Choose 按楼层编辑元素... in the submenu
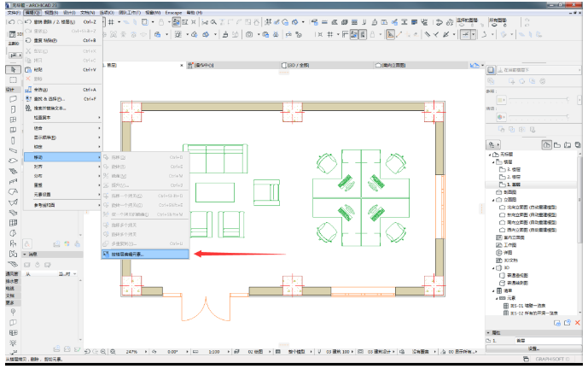 pos(145,255)
